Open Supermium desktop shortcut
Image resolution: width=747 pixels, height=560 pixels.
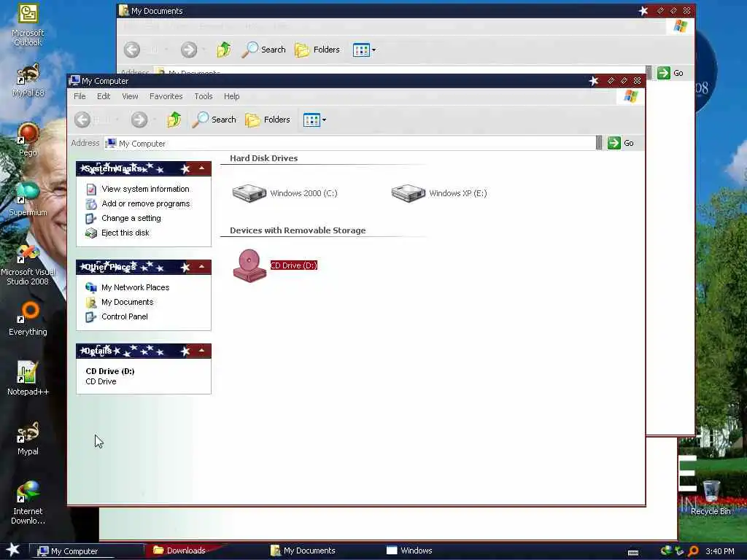[x=28, y=199]
